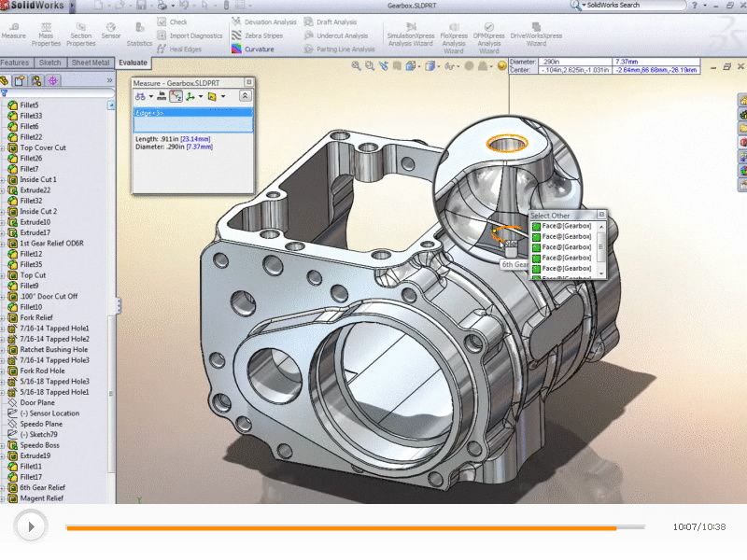This screenshot has width=747, height=560.
Task: Select Speedo Boss in feature tree
Action: (x=39, y=445)
